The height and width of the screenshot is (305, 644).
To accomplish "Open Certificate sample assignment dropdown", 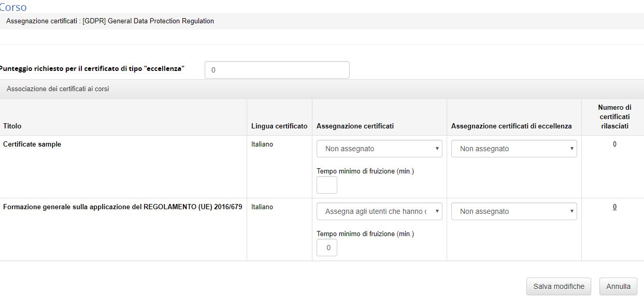I will pyautogui.click(x=379, y=149).
